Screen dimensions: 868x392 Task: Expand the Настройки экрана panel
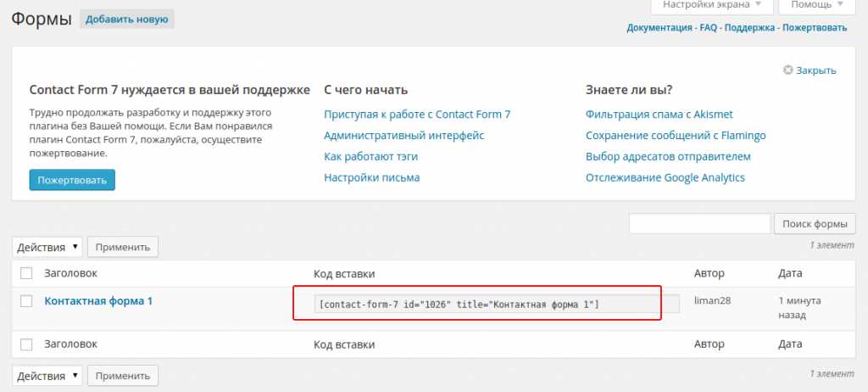point(712,6)
